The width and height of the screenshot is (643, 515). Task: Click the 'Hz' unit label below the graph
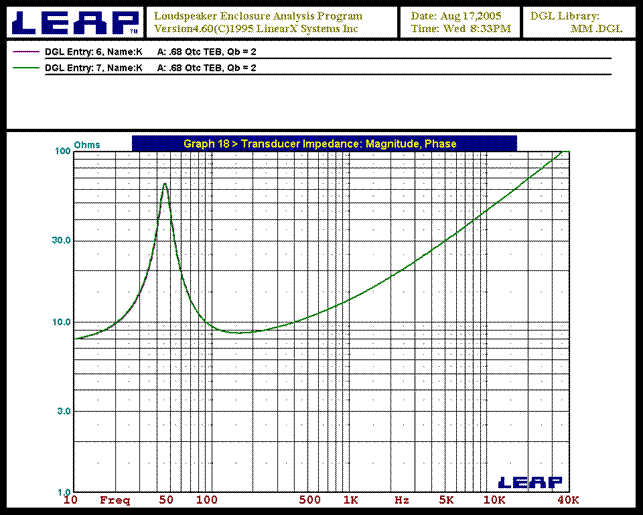point(401,499)
